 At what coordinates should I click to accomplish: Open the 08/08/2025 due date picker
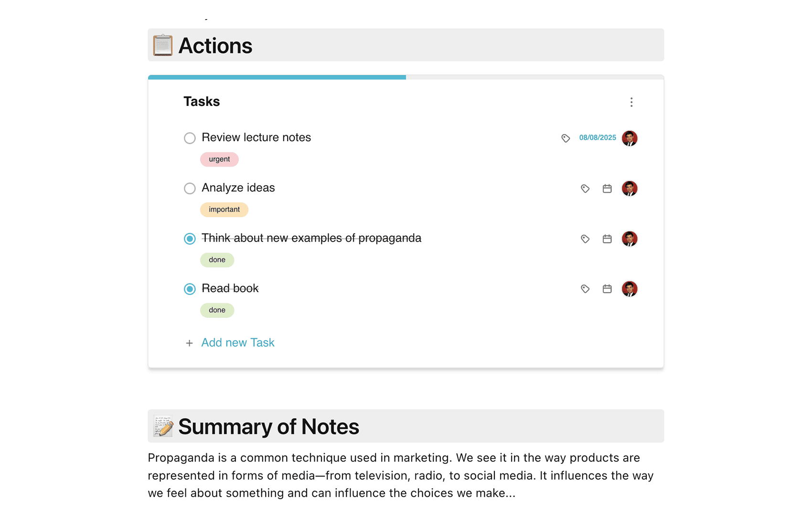[x=598, y=137]
